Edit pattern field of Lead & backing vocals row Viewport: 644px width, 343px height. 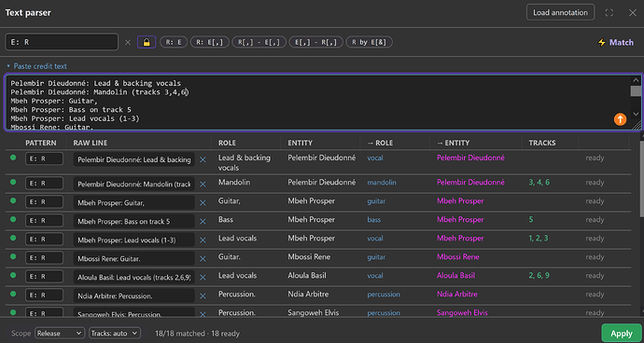coord(45,158)
